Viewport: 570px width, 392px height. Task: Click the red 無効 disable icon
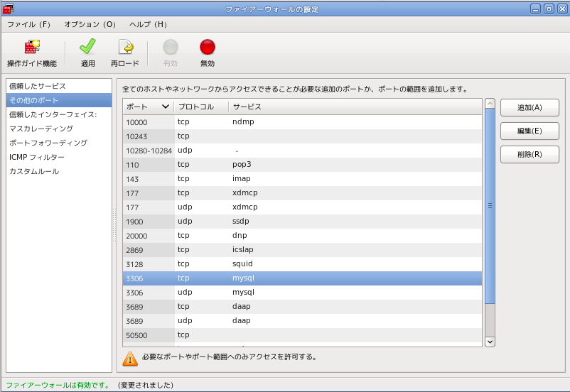coord(208,48)
